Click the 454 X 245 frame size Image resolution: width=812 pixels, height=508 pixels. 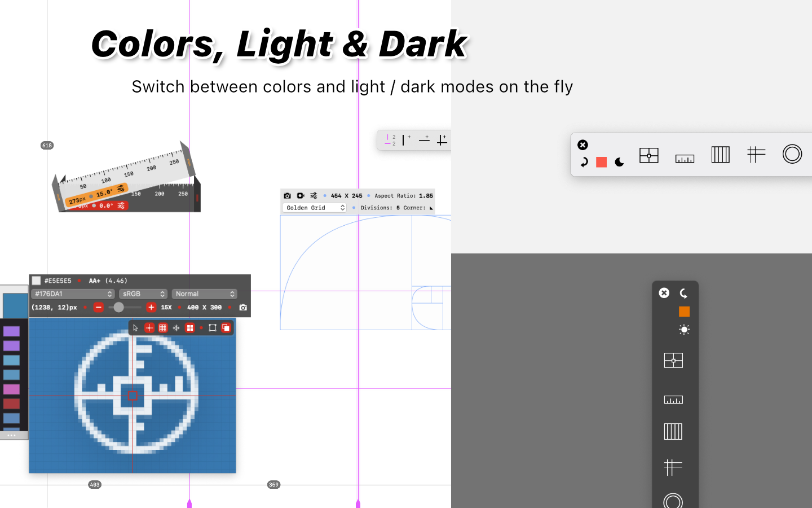[346, 196]
